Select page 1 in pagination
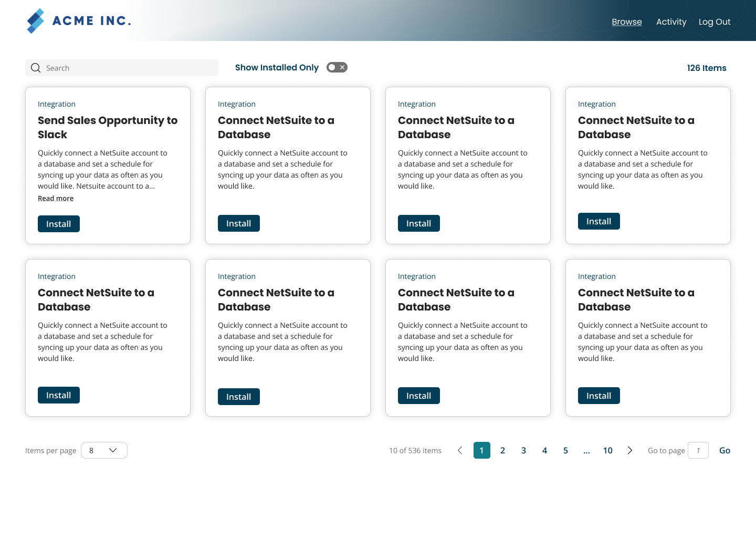Image resolution: width=756 pixels, height=538 pixels. [482, 450]
